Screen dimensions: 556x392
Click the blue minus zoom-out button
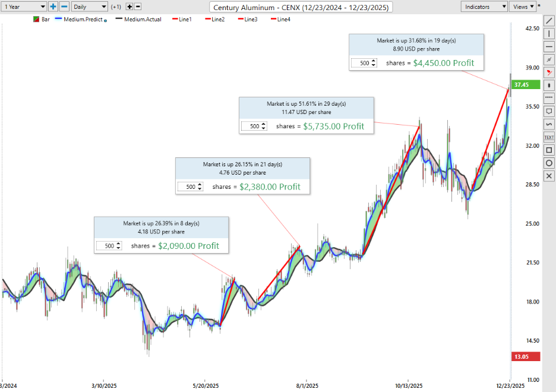click(64, 7)
